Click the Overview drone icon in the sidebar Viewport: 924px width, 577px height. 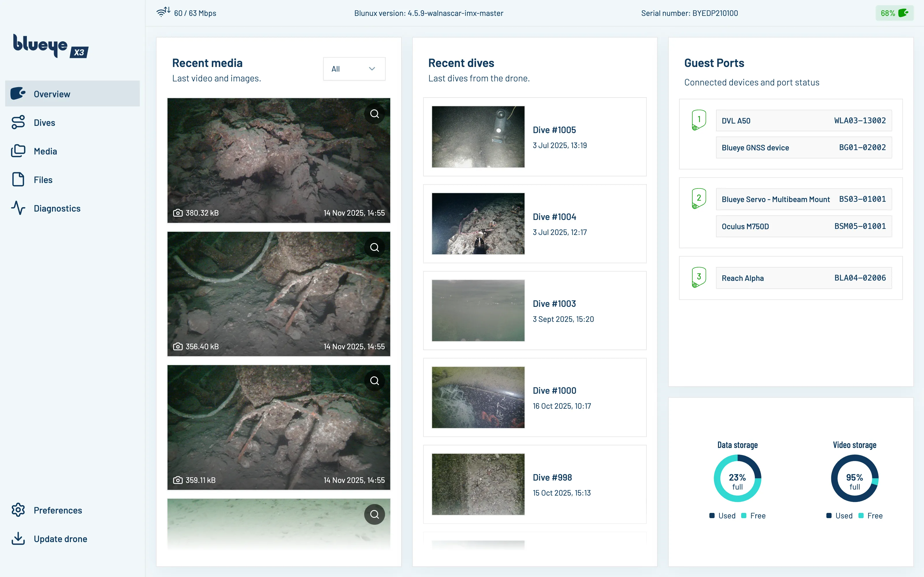point(18,94)
